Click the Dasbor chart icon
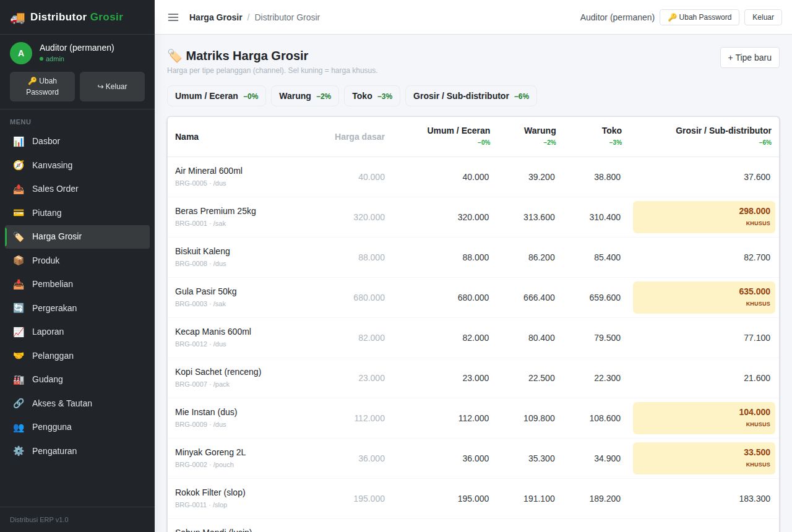Viewport: 792px width, 532px height. click(19, 141)
